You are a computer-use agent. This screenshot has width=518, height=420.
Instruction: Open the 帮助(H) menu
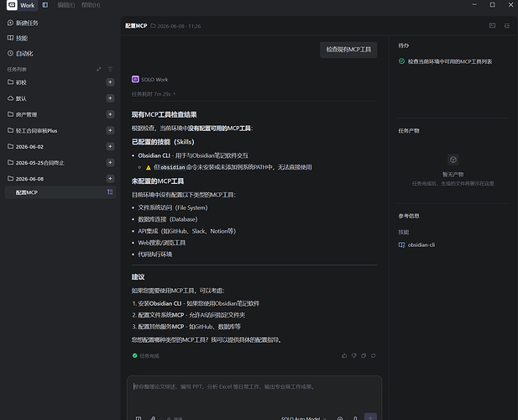pos(91,5)
